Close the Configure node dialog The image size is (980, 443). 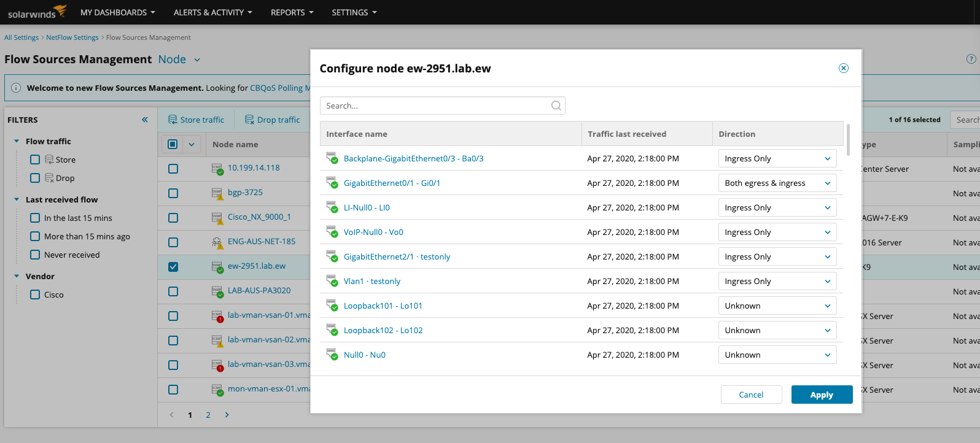[x=844, y=68]
